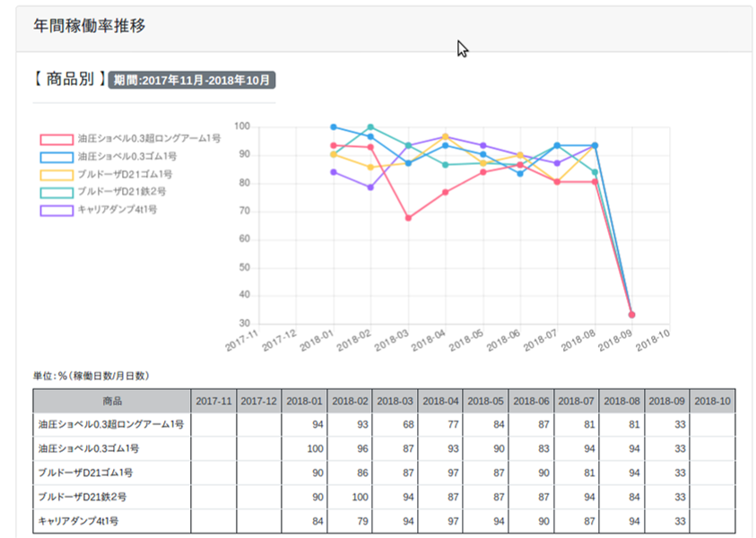Click the 2018-10 table column header

712,401
